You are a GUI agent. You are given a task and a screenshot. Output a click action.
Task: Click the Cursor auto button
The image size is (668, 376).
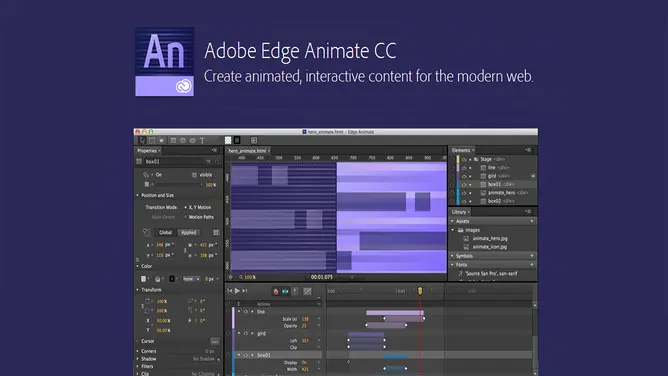click(215, 342)
